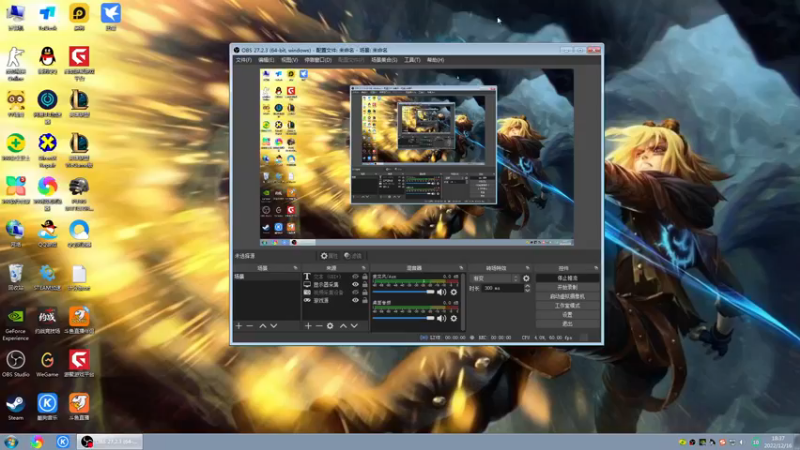This screenshot has height=450, width=800.
Task: Mute the Mic/Aux channel speaker icon
Action: [441, 292]
